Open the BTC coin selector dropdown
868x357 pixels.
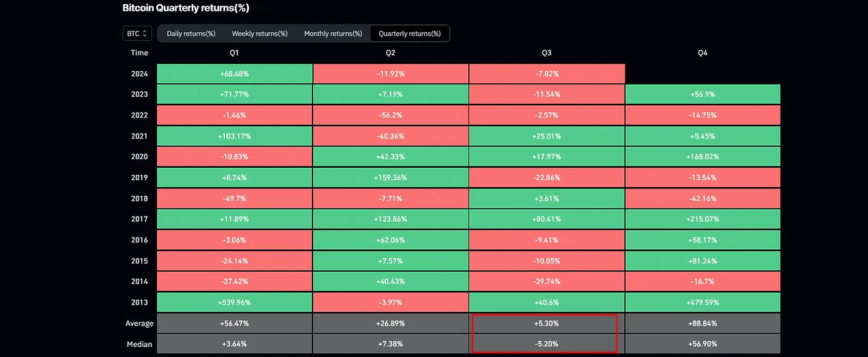coord(137,33)
